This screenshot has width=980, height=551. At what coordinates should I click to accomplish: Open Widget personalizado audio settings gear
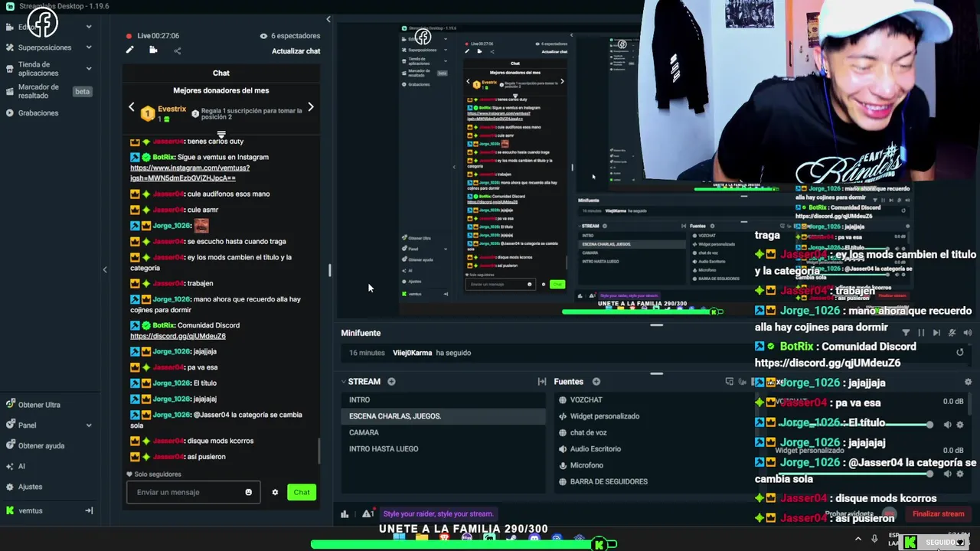[960, 474]
